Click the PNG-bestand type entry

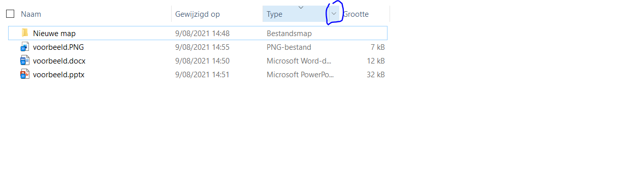coord(289,47)
